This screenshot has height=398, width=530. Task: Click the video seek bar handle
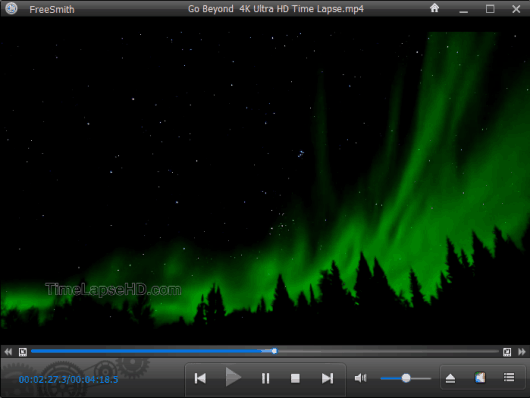coord(274,351)
